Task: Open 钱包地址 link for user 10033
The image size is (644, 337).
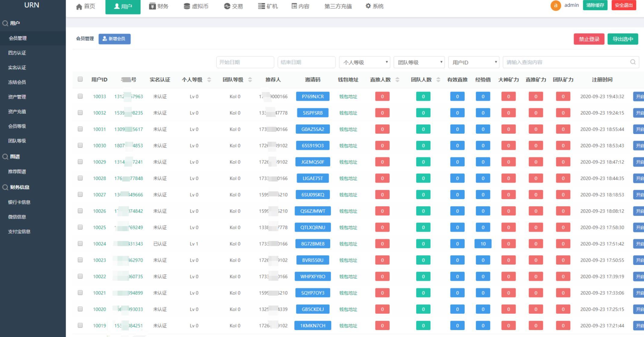Action: pyautogui.click(x=348, y=96)
